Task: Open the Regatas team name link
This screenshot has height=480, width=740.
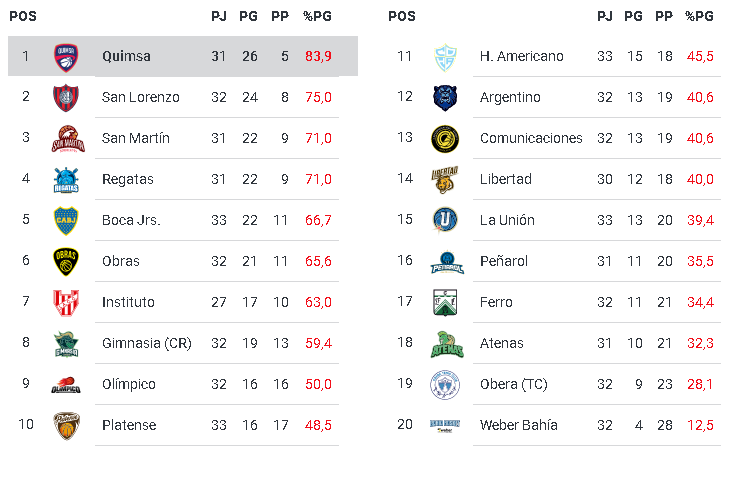Action: (128, 179)
